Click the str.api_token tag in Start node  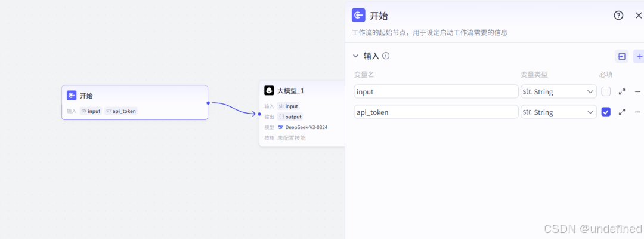[120, 111]
